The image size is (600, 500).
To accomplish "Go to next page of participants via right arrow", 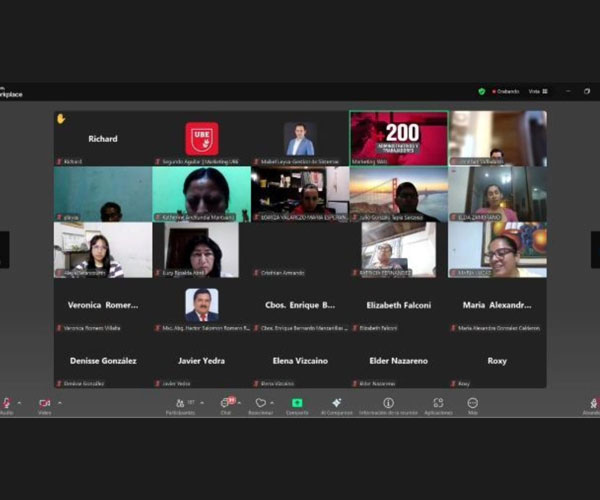I will click(x=595, y=250).
